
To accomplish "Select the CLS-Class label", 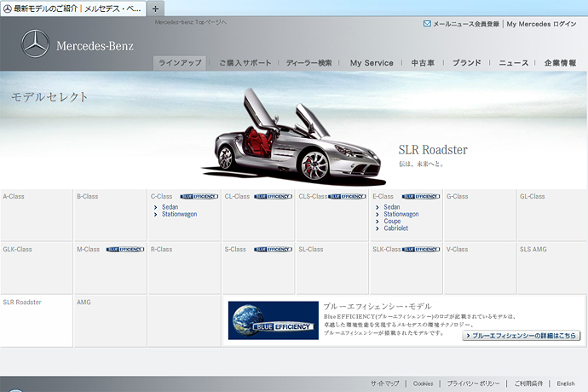I will coord(313,197).
